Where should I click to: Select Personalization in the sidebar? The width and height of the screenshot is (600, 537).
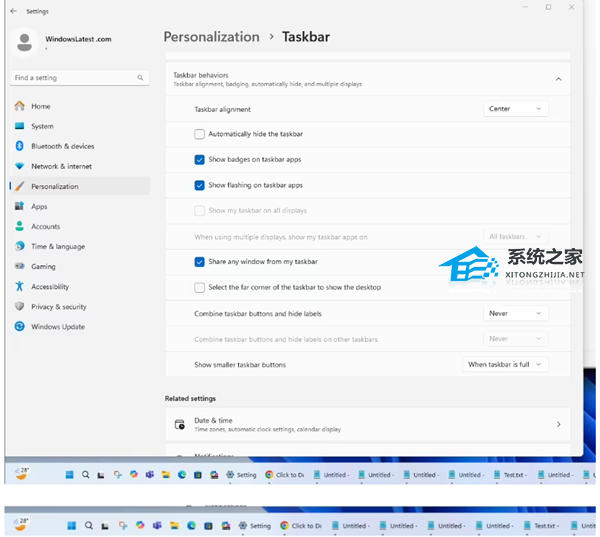(80, 186)
